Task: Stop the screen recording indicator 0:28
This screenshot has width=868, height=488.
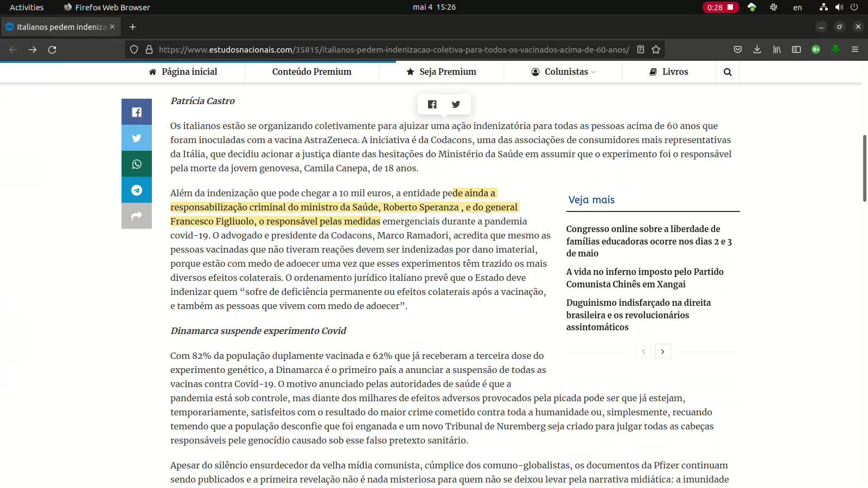Action: click(720, 8)
